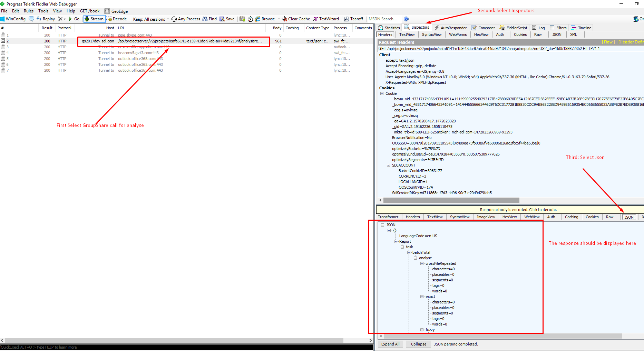Switch to the AutoResponder tab

click(x=450, y=28)
